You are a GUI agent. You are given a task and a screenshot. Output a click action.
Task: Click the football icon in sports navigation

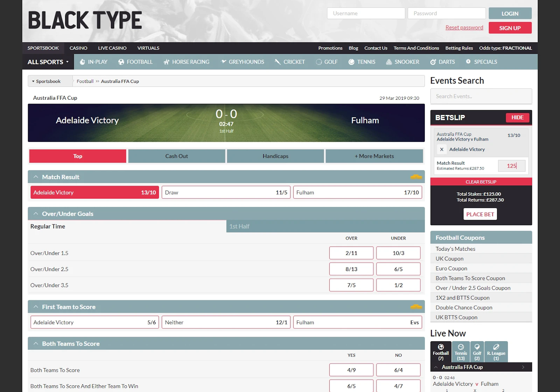pos(121,62)
